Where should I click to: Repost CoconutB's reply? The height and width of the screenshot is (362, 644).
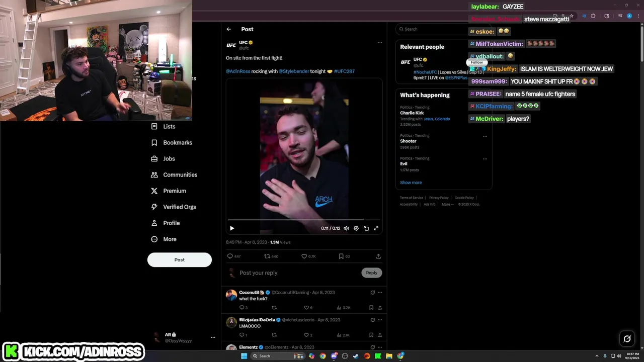point(274,308)
